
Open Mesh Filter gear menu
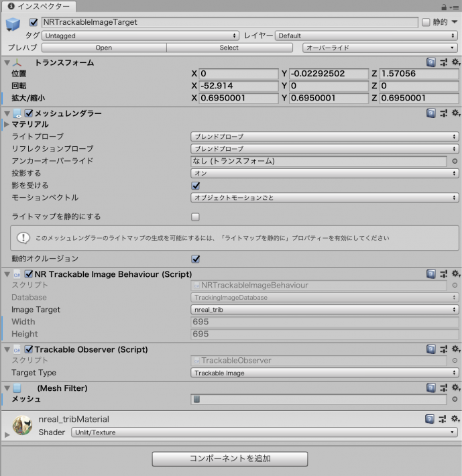[455, 388]
